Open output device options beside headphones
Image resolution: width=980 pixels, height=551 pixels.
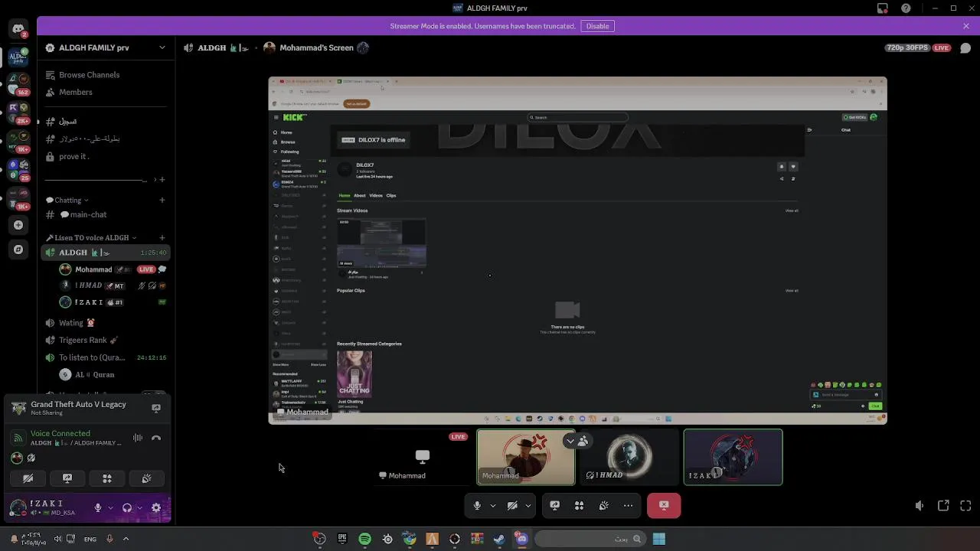pos(139,507)
